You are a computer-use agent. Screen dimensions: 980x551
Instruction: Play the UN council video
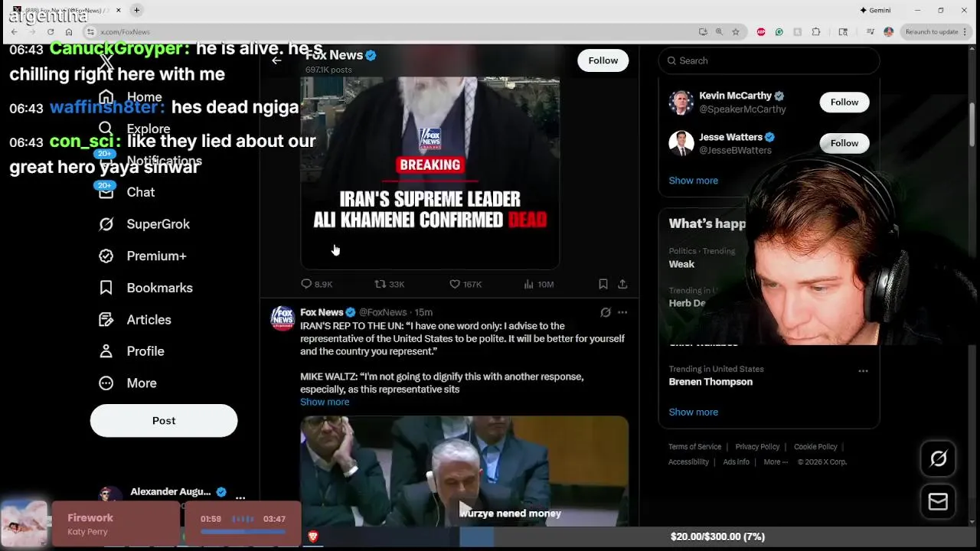[464, 510]
